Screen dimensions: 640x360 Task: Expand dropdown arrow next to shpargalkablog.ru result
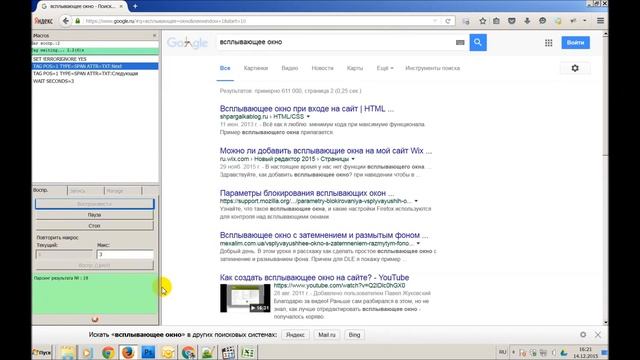tap(308, 117)
